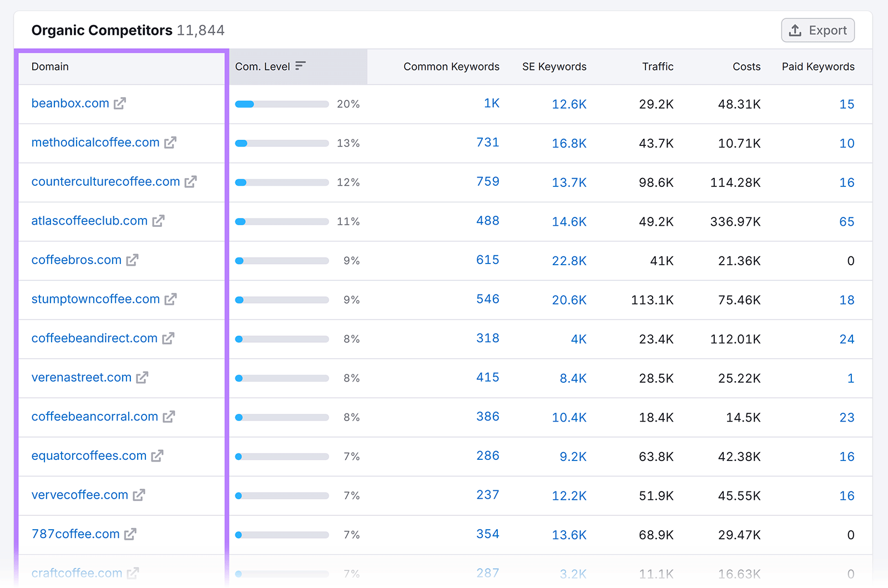888x588 pixels.
Task: Open external link icon next to counterculturecoffee.com
Action: 191,182
